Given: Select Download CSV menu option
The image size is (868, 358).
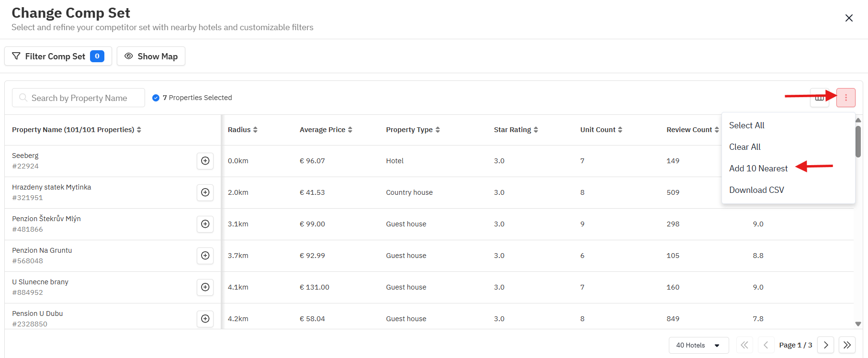Looking at the screenshot, I should [x=756, y=190].
